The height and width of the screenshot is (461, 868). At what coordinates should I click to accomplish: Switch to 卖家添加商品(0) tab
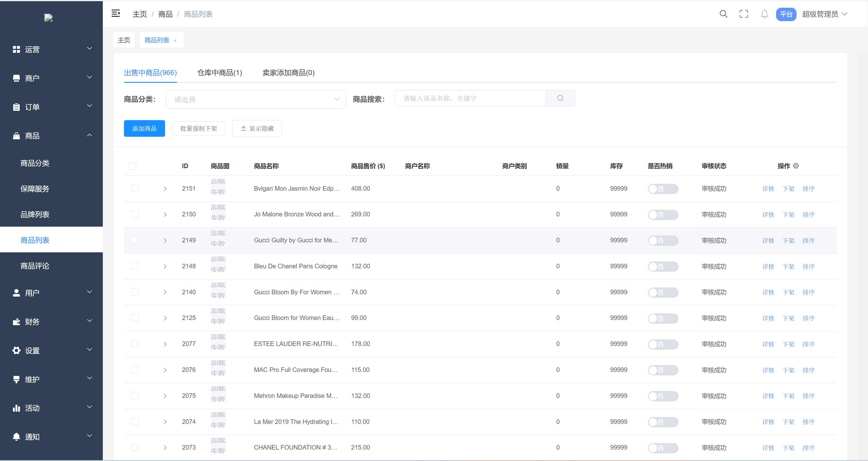(288, 73)
